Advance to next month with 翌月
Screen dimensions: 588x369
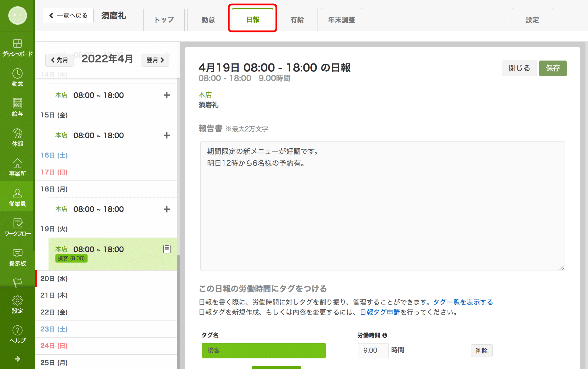pos(155,60)
